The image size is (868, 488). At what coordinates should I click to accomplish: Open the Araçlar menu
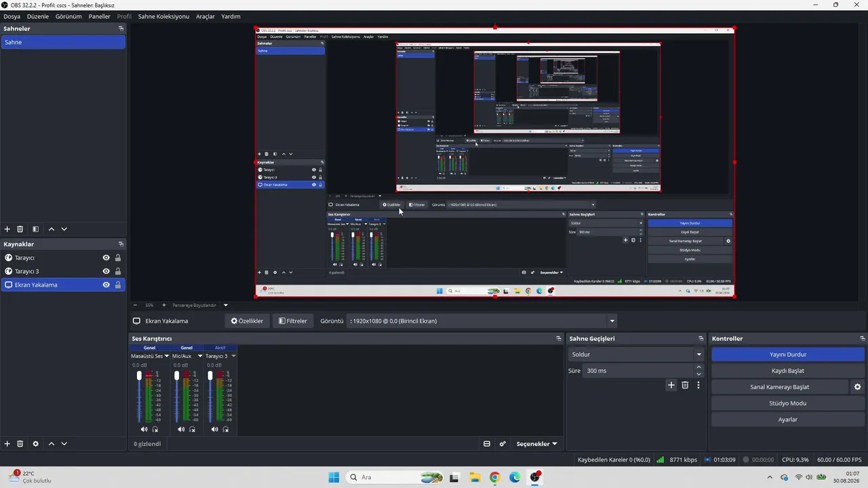[x=205, y=16]
